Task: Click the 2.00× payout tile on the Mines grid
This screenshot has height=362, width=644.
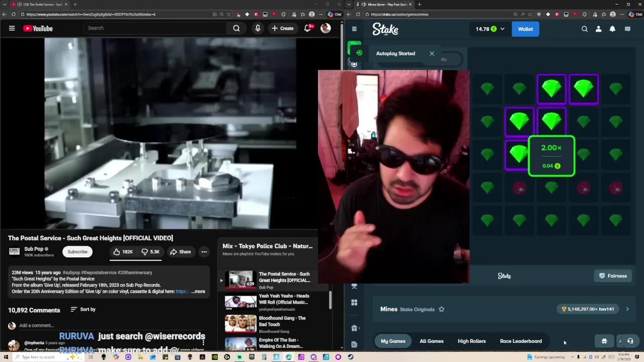Action: [x=551, y=156]
